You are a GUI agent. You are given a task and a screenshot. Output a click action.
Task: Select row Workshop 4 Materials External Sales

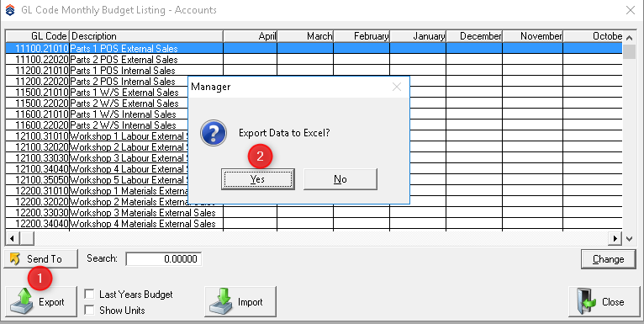click(314, 224)
